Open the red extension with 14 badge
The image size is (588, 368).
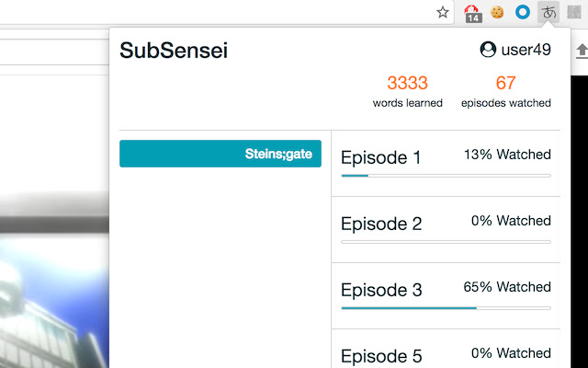pos(472,13)
